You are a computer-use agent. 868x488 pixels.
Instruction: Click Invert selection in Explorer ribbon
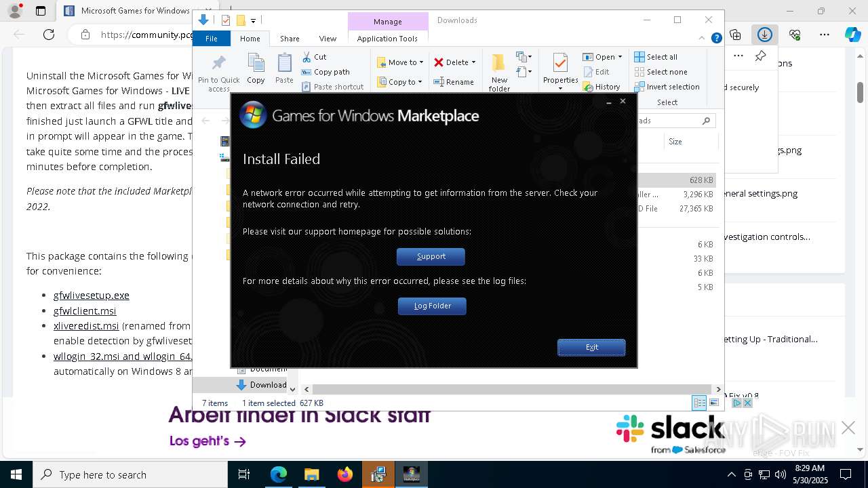click(667, 87)
